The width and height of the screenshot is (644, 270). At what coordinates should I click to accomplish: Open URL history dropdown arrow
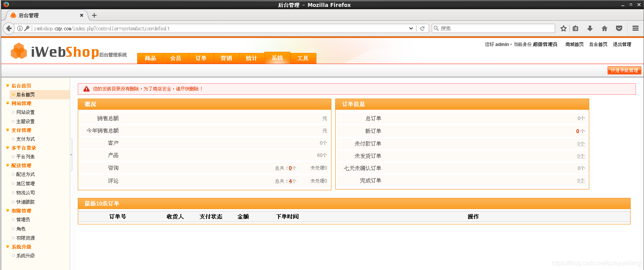coord(411,28)
